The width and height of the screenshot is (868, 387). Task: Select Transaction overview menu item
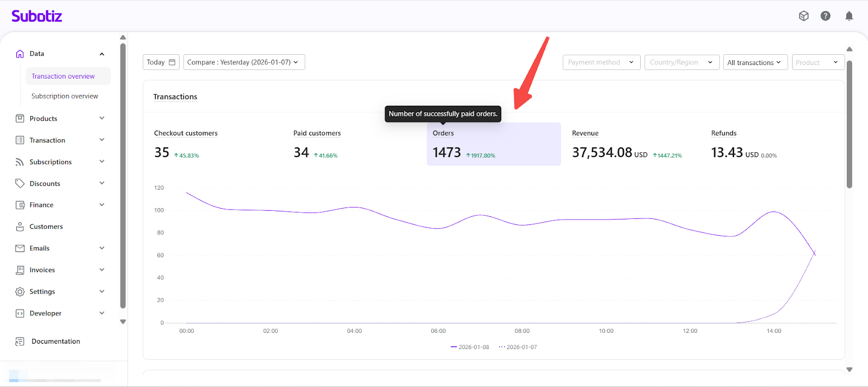coord(63,76)
